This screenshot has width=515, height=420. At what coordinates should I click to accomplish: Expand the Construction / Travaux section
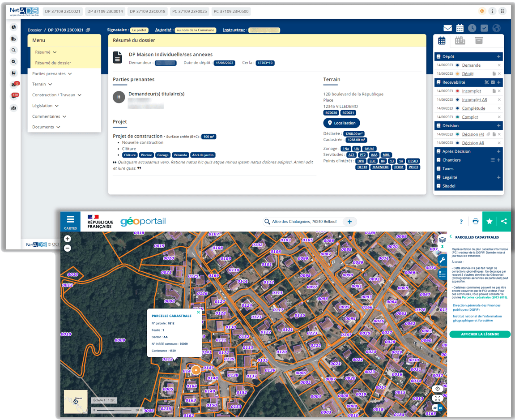(x=56, y=95)
